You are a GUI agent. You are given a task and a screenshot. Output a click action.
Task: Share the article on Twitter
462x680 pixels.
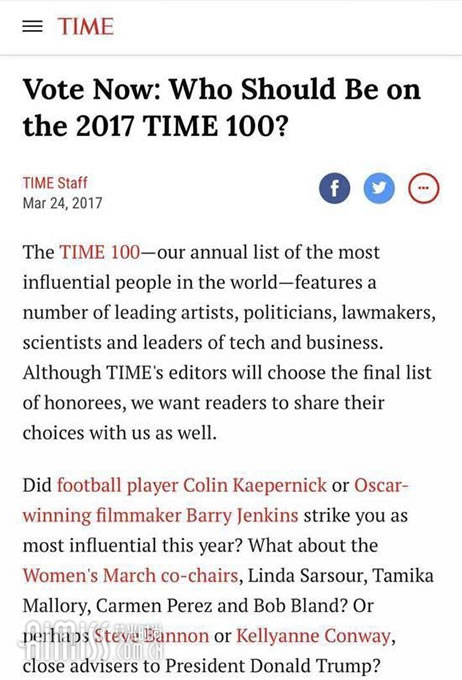pyautogui.click(x=379, y=189)
